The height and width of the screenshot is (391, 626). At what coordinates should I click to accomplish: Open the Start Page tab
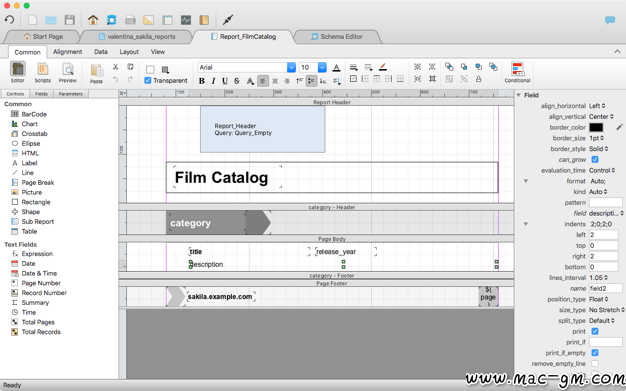pyautogui.click(x=43, y=37)
